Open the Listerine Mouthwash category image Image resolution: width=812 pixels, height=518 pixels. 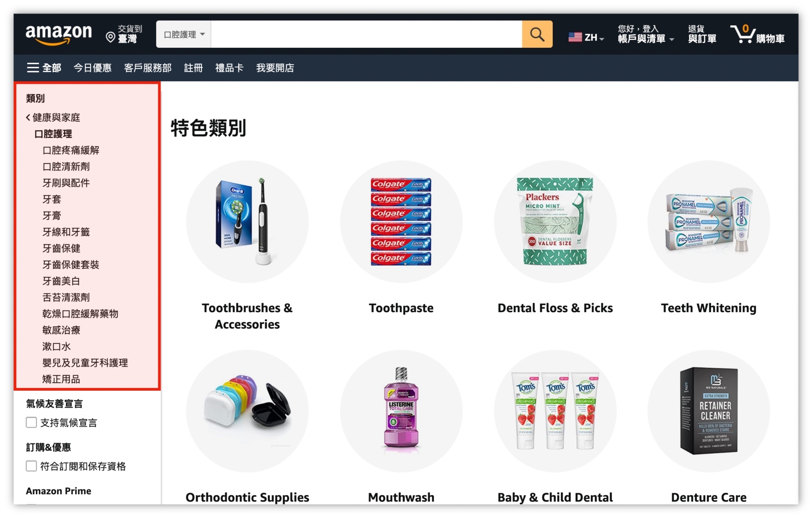click(401, 411)
